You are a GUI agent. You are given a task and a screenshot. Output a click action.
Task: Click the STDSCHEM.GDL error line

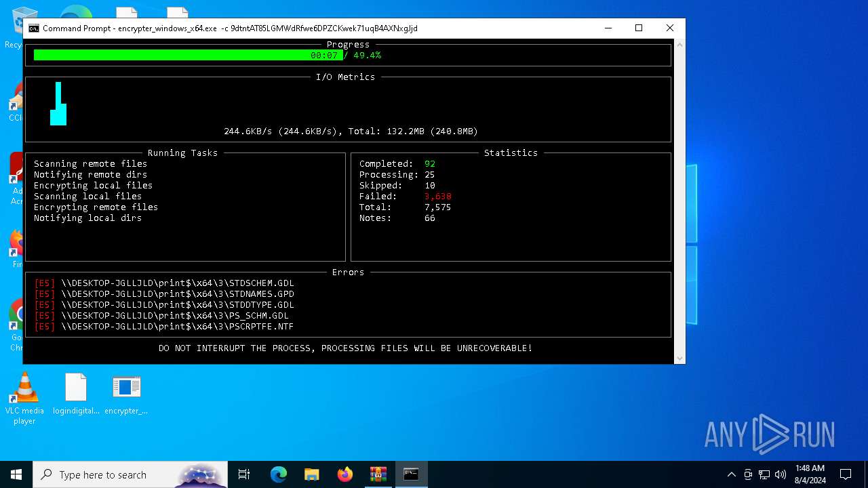tap(164, 283)
